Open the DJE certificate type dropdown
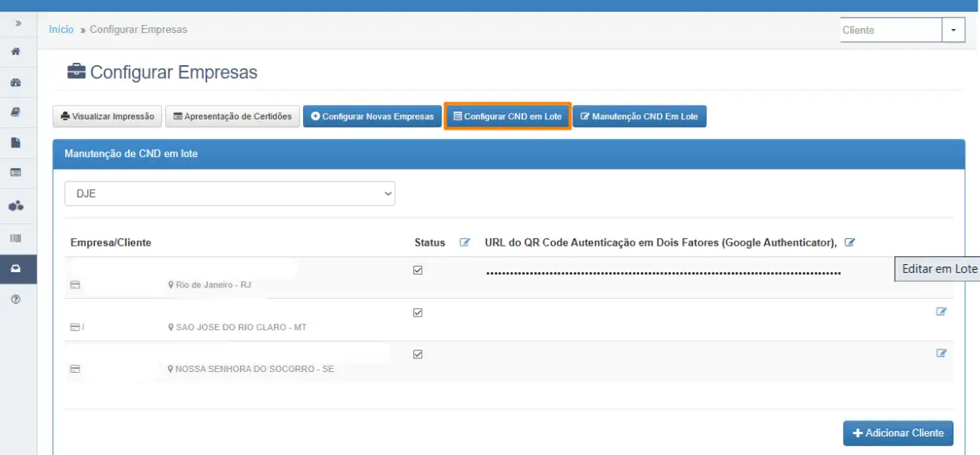 (230, 193)
